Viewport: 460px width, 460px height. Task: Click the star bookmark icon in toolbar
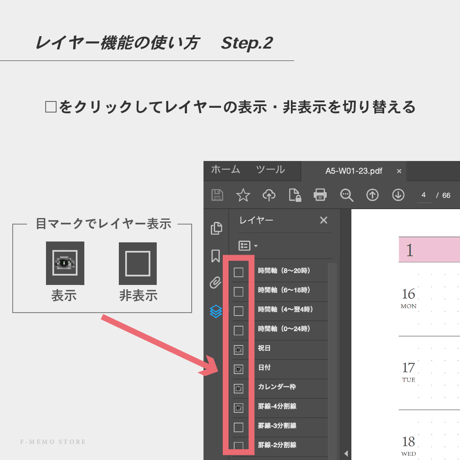coord(243,195)
